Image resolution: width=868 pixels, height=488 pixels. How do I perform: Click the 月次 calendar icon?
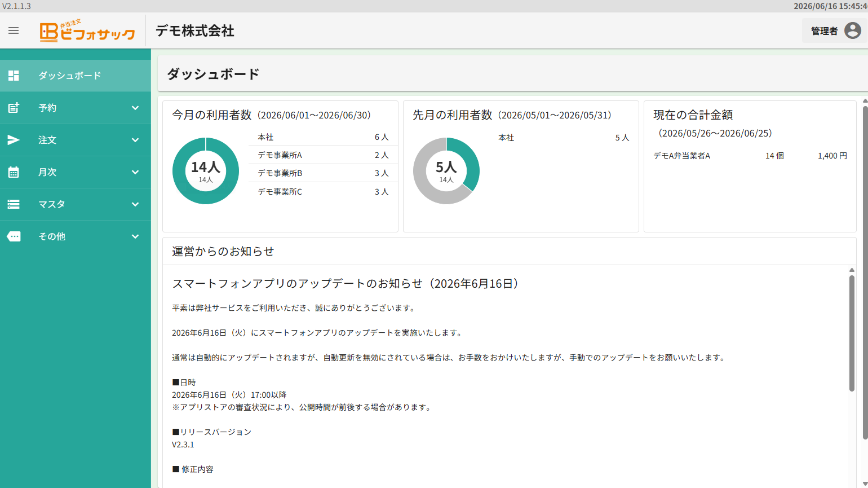click(x=14, y=172)
